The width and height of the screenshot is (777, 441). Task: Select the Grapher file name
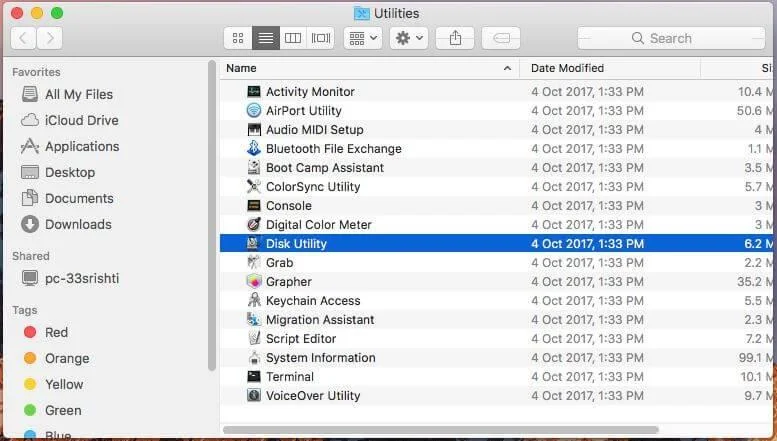coord(289,282)
